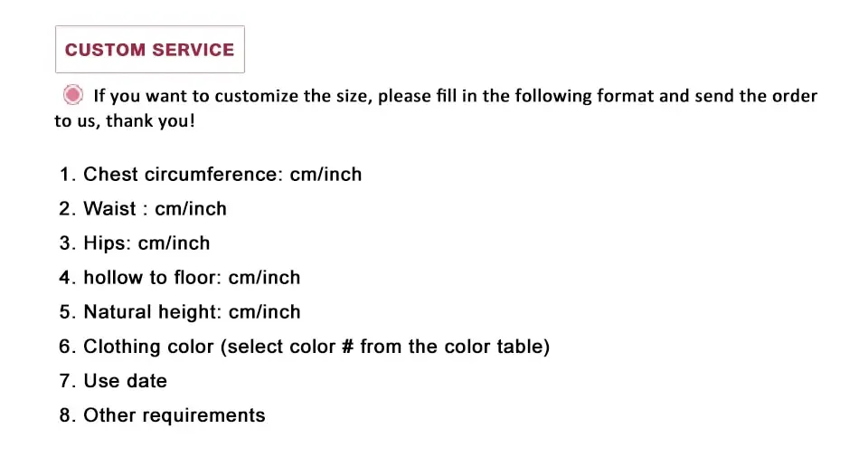Viewport: 868px width, 457px height.
Task: Click the Natural height entry
Action: coord(180,312)
